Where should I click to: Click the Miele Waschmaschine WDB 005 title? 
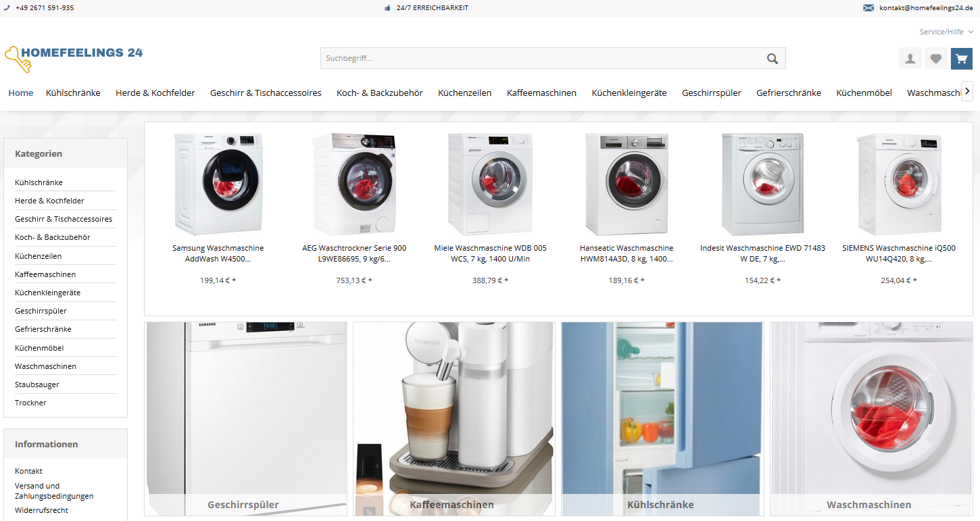pos(490,253)
